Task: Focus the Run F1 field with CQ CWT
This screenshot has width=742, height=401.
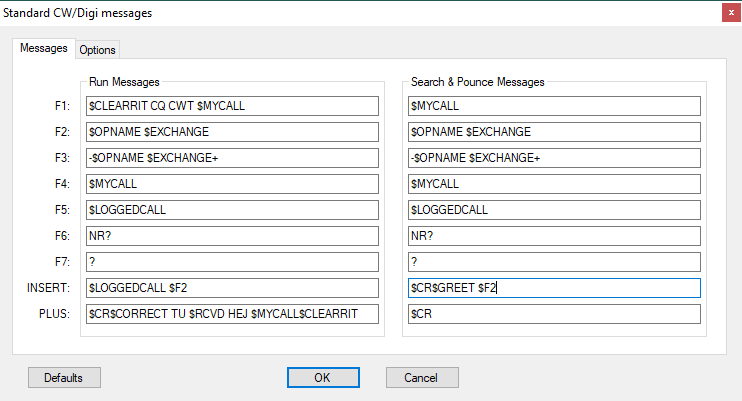Action: [x=232, y=106]
